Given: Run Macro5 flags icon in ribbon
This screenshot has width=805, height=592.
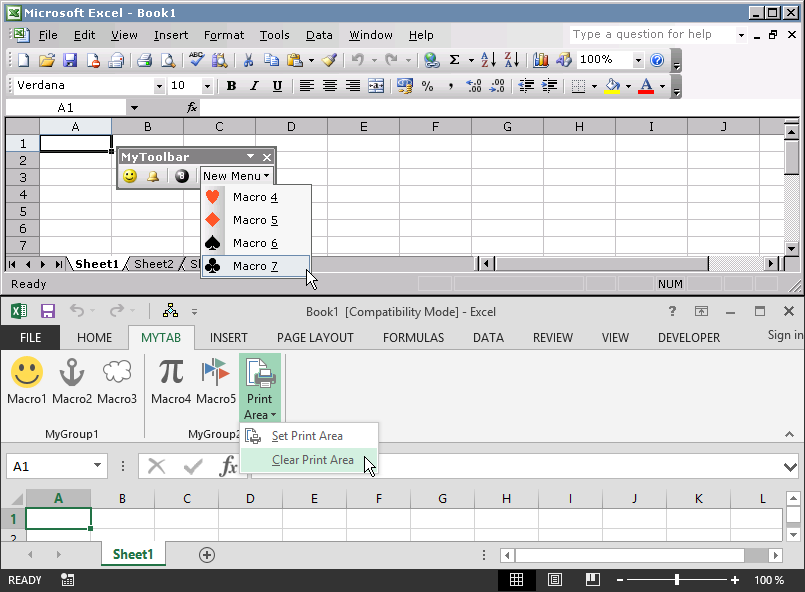Looking at the screenshot, I should [216, 382].
